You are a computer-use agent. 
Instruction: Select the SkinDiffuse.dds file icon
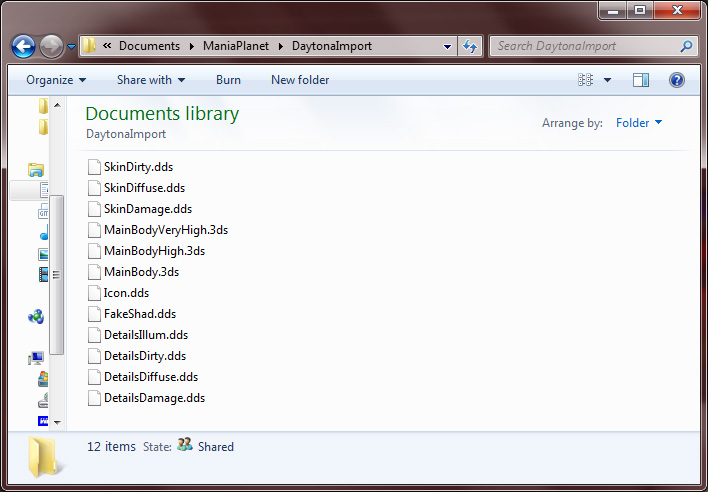[x=94, y=188]
